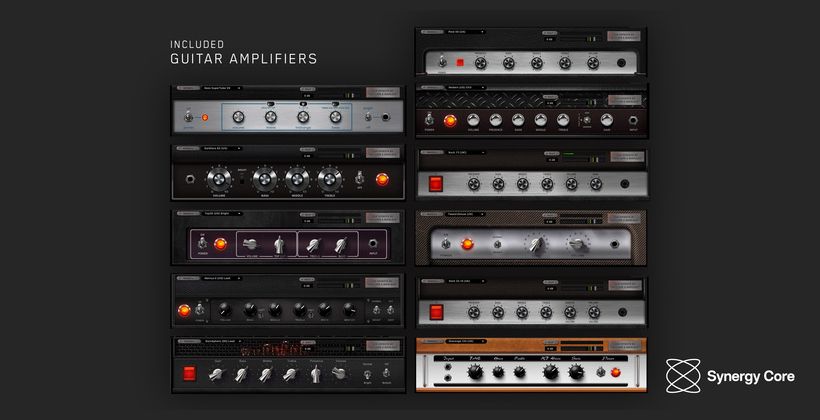Open preset dropdown above blue-outlined silver amp
This screenshot has height=420, width=820.
[222, 88]
